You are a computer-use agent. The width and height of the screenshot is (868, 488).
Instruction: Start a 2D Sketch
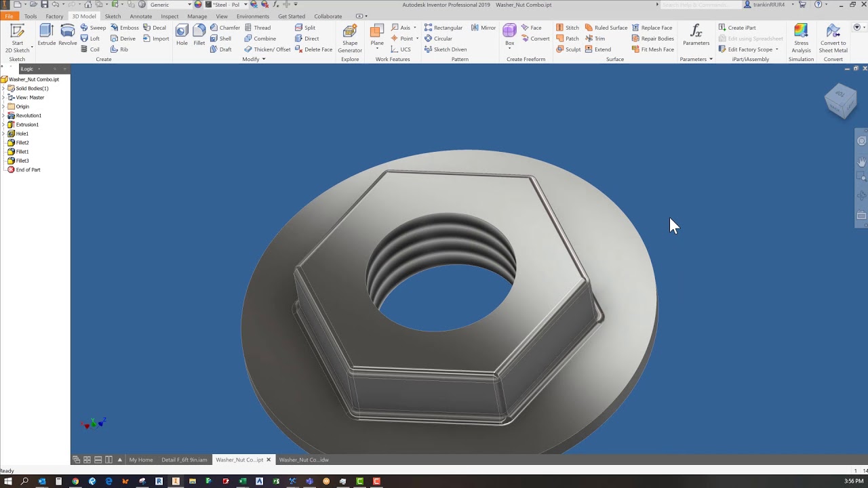point(17,38)
